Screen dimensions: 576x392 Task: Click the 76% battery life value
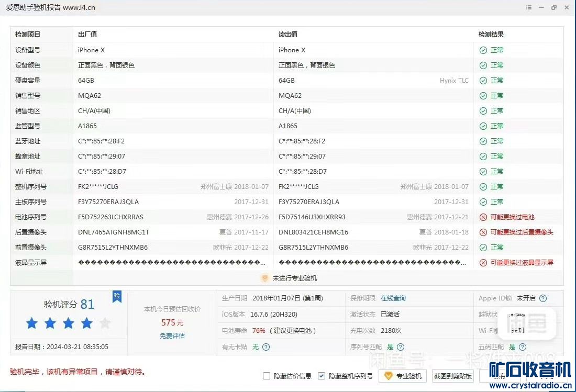pyautogui.click(x=259, y=331)
